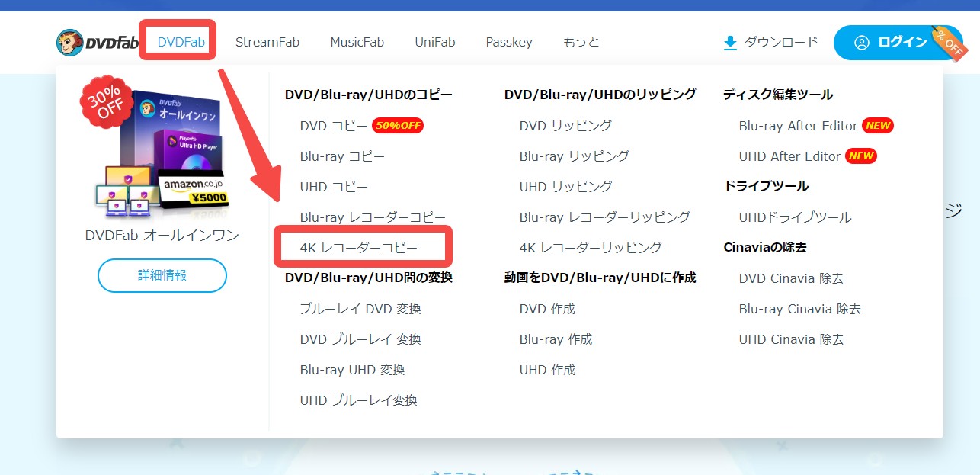Click the download arrow icon
Screen dimensions: 980x475
point(730,43)
